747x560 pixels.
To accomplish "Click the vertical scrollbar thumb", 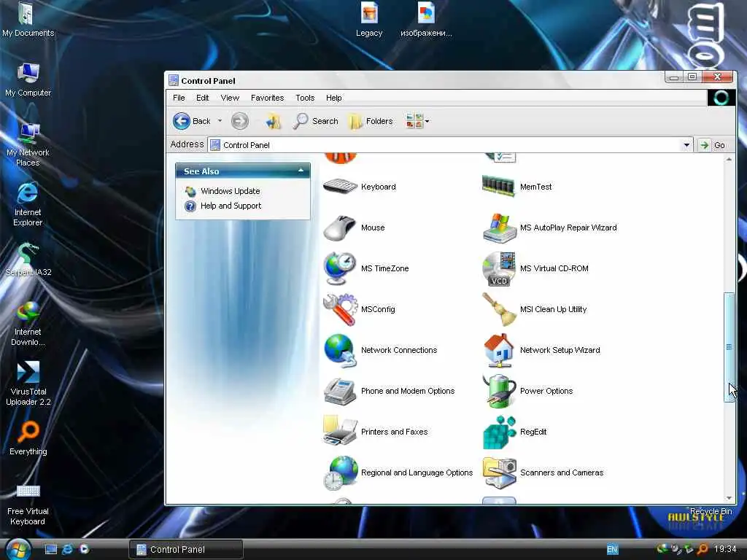I will tap(729, 347).
